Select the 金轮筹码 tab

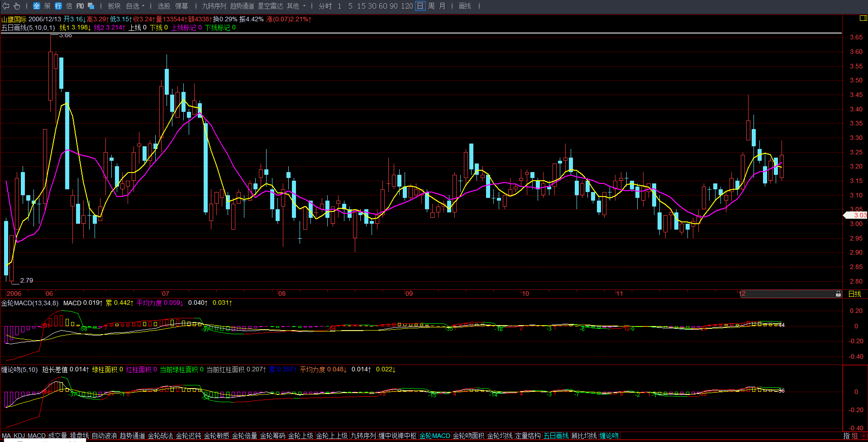point(273,436)
